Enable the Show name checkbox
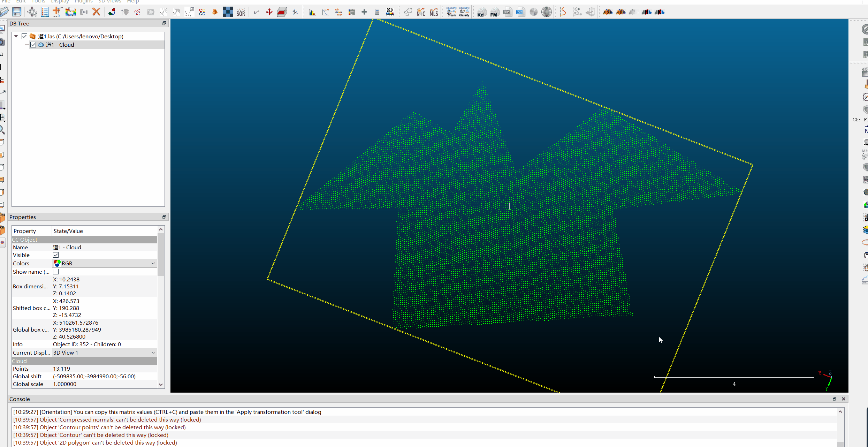Image resolution: width=868 pixels, height=447 pixels. click(56, 272)
